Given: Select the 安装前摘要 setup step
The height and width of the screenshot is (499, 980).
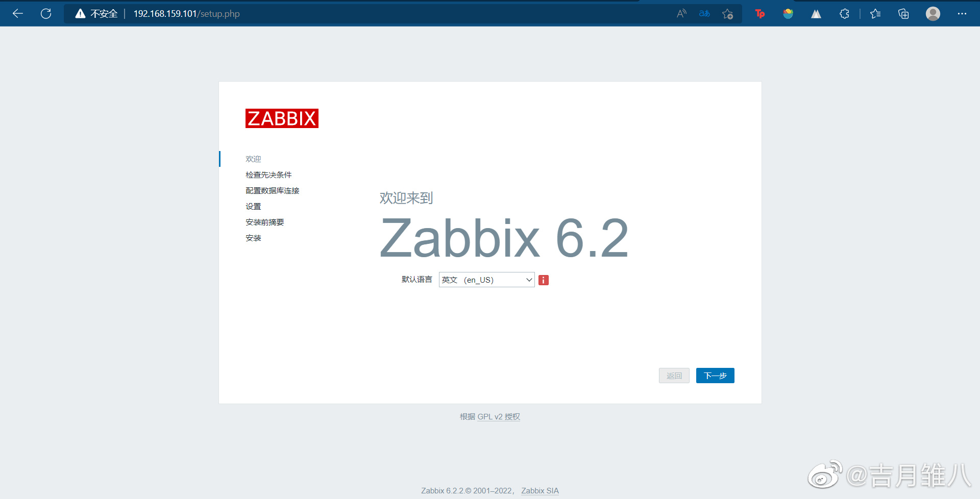Looking at the screenshot, I should click(265, 222).
